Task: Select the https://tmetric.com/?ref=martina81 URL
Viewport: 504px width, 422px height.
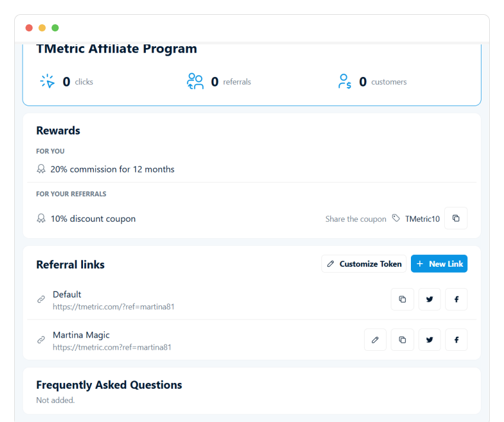Action: [113, 306]
